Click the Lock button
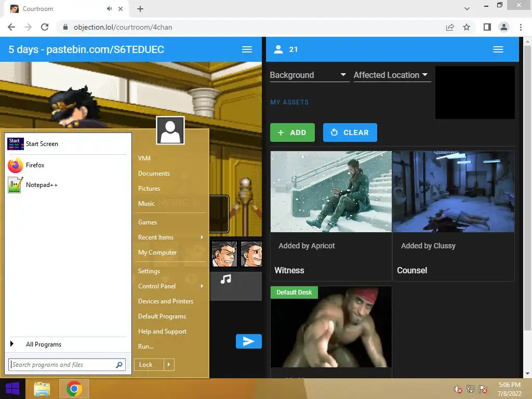 (x=149, y=365)
